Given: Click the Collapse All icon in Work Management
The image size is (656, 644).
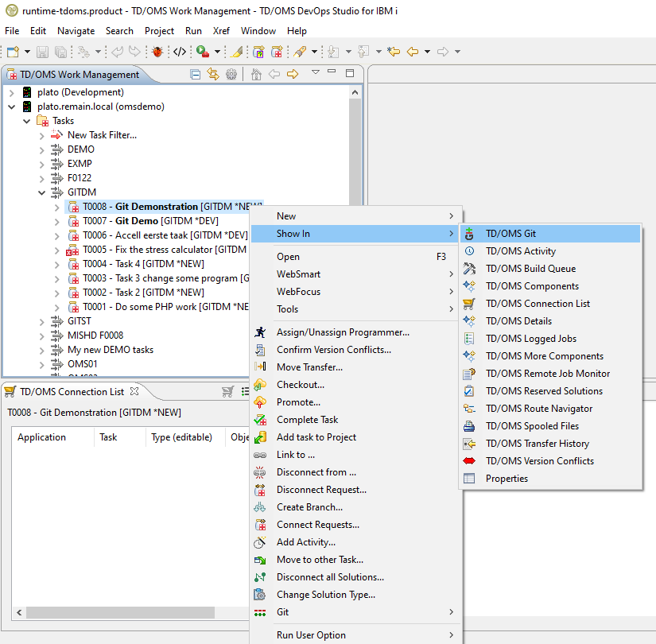Looking at the screenshot, I should [196, 74].
